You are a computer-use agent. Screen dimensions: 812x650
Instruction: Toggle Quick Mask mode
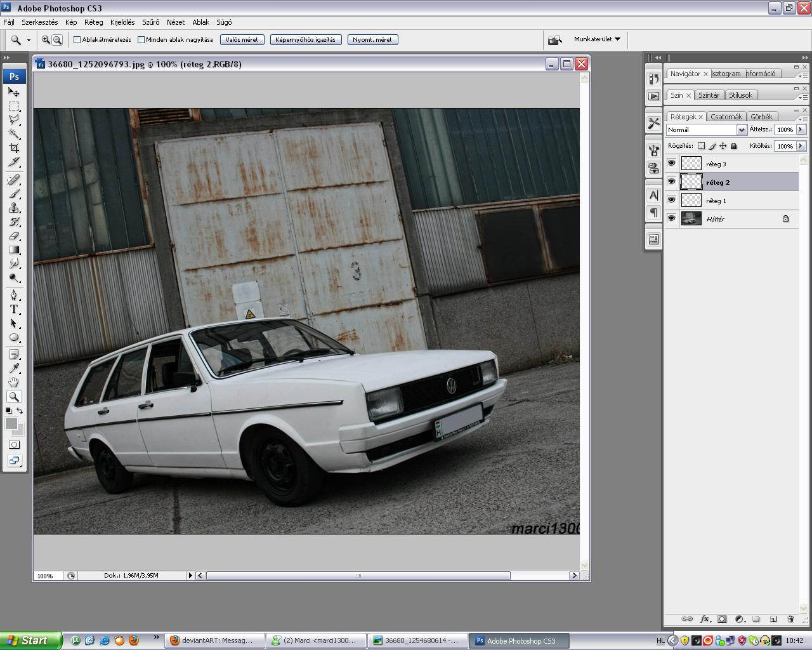14,445
